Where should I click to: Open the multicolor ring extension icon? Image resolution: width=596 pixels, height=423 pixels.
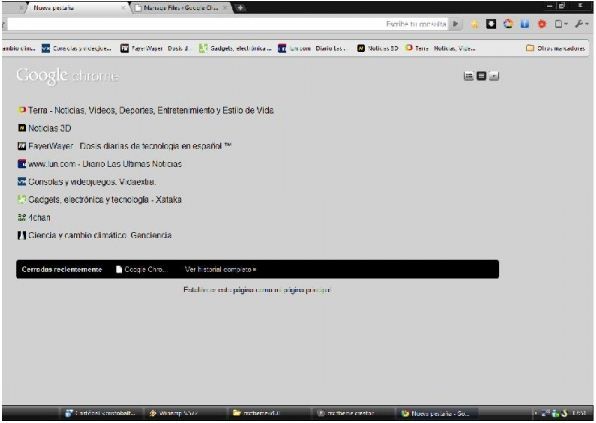coord(508,24)
